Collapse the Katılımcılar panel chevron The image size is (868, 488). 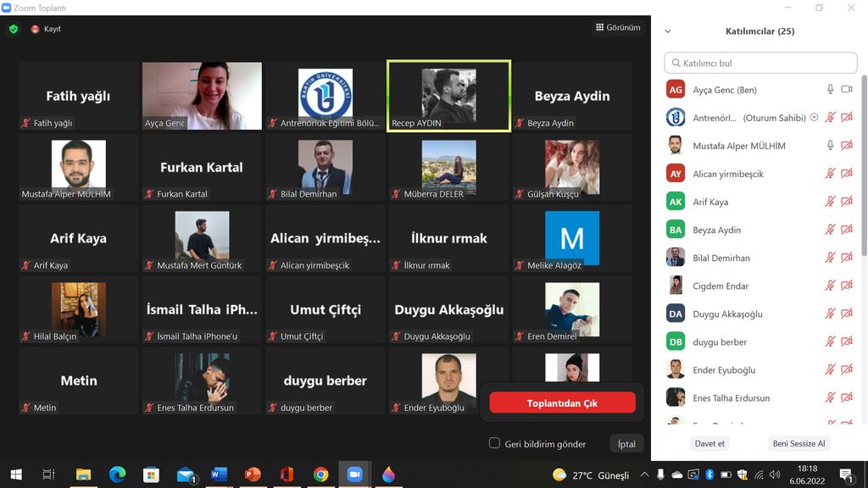[x=668, y=31]
